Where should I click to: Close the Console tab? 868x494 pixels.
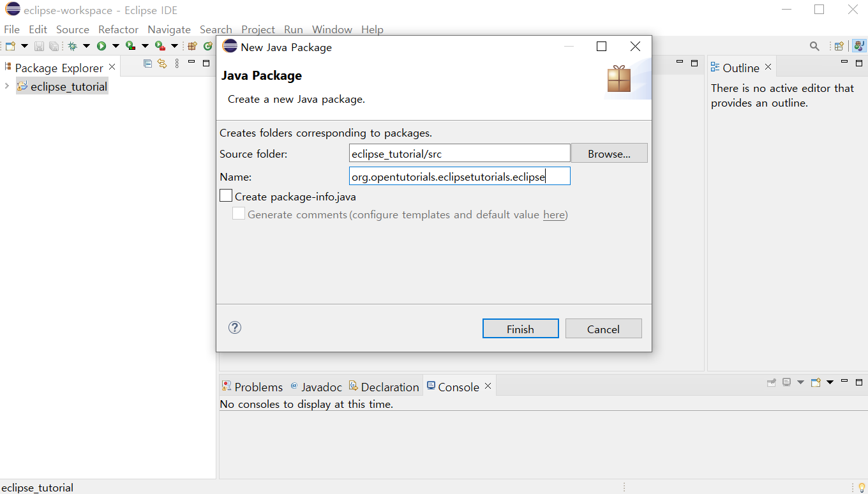(x=488, y=385)
